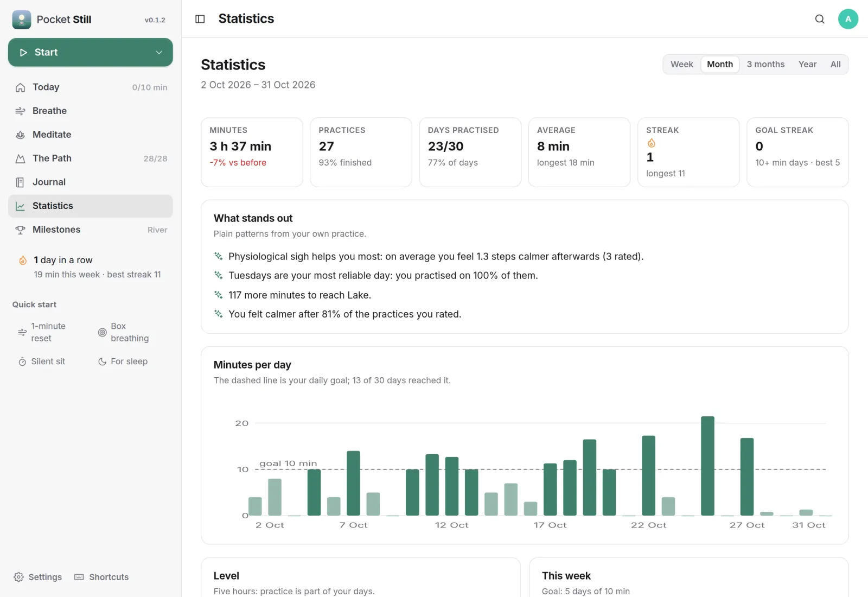
Task: Click the Silent sit timer icon
Action: pyautogui.click(x=22, y=362)
